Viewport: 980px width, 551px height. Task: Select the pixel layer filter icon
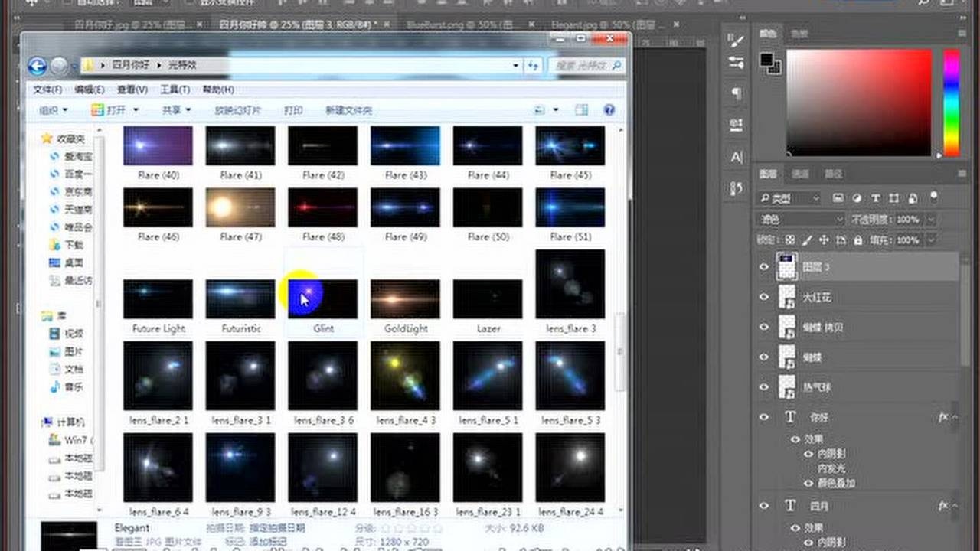(838, 199)
